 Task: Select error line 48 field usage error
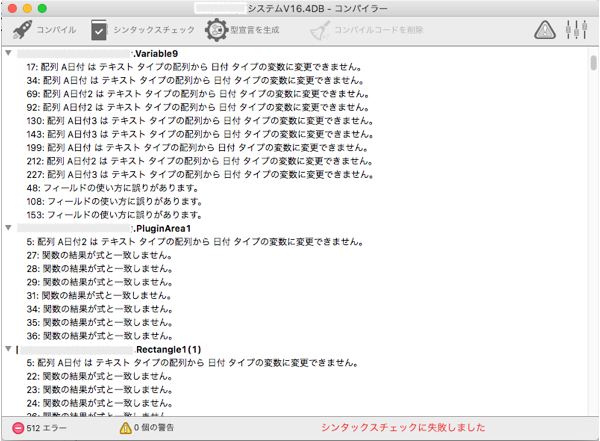(x=112, y=188)
